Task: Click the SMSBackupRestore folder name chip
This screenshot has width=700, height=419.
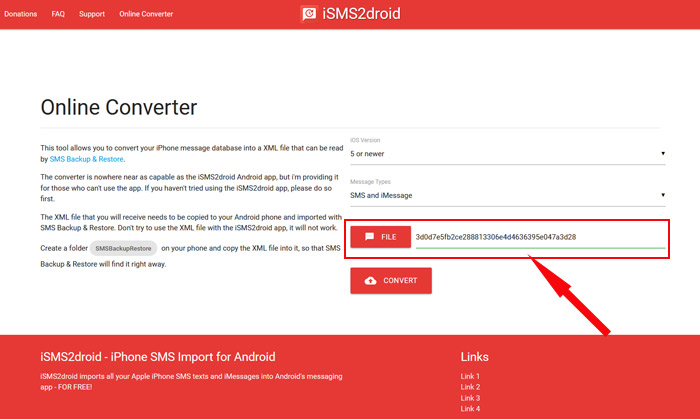Action: (123, 248)
